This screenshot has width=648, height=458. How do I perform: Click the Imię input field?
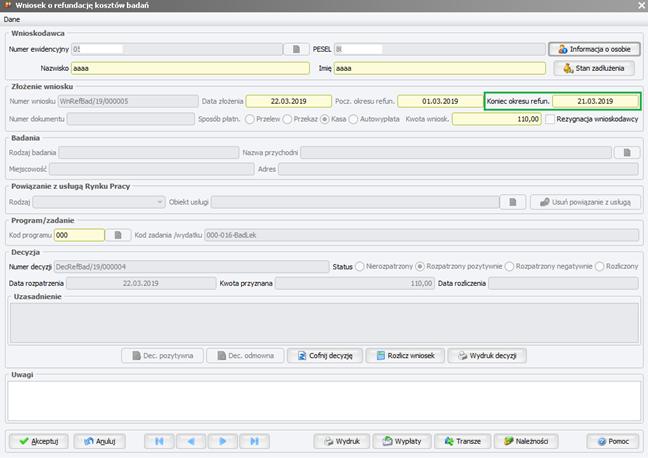(439, 68)
